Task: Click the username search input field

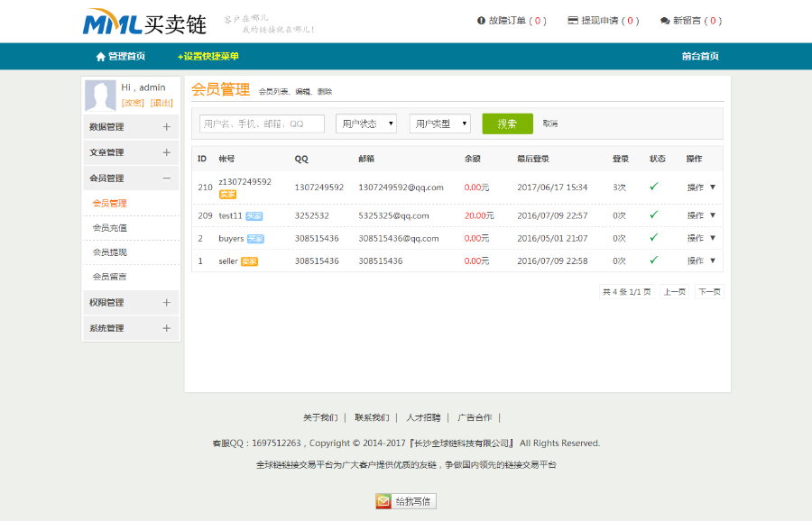Action: [x=262, y=123]
